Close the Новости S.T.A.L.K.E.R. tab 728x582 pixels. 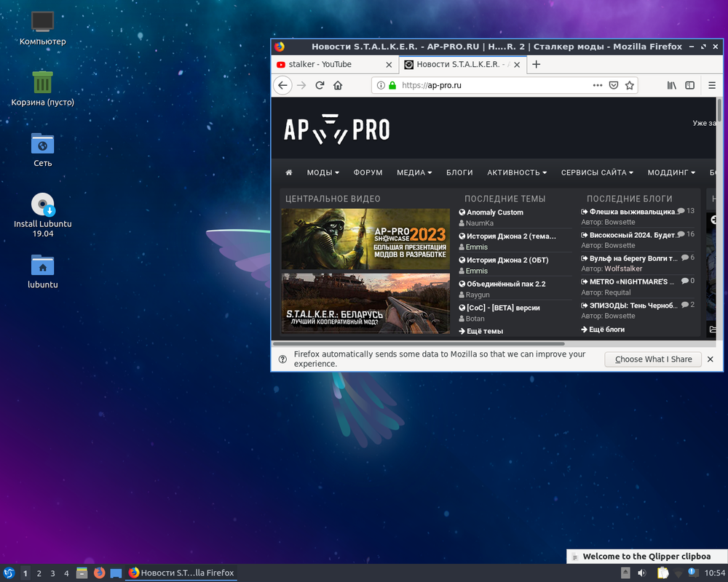click(517, 65)
